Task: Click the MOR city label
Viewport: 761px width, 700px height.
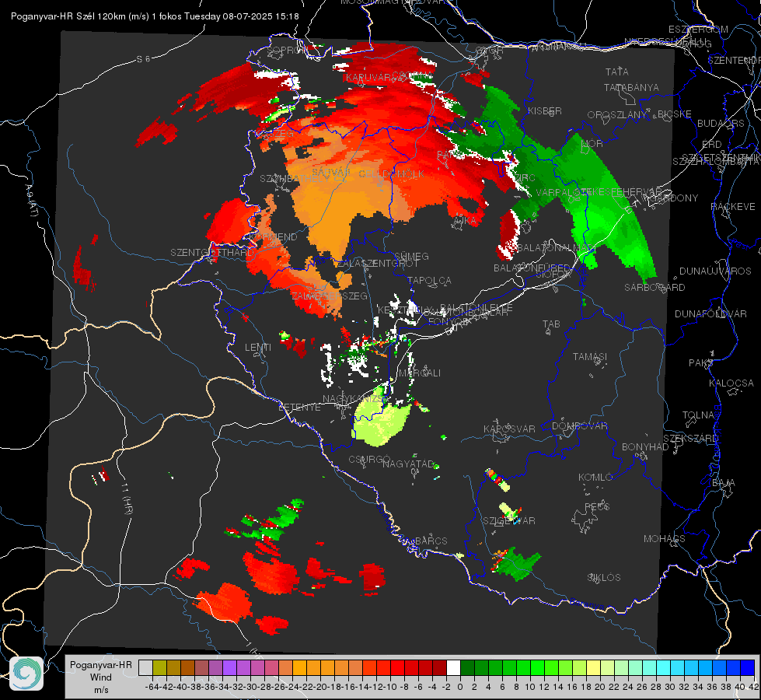Action: [x=592, y=143]
